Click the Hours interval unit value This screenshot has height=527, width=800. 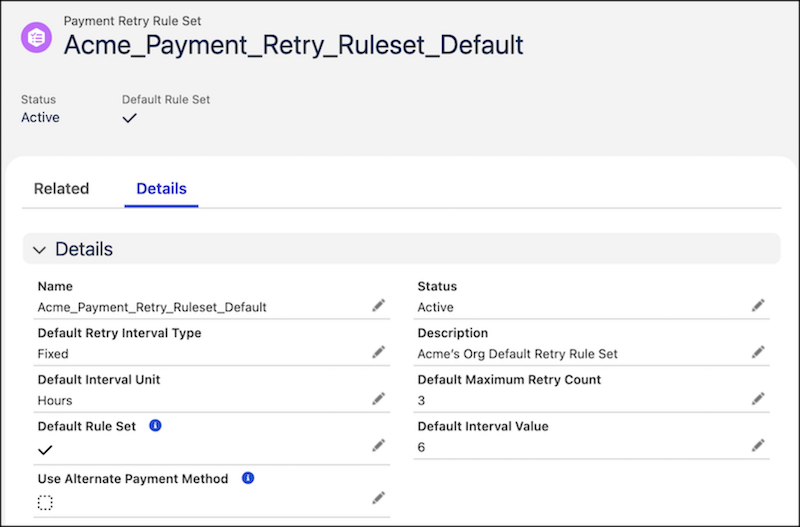(x=55, y=400)
